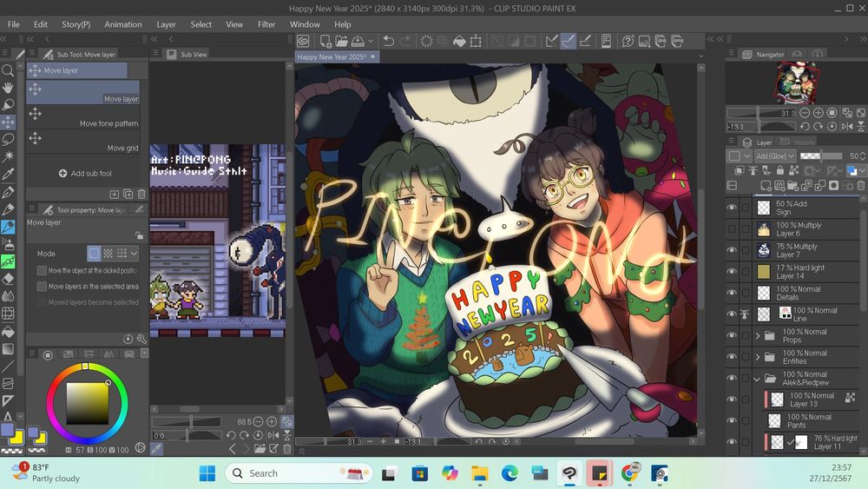This screenshot has width=868, height=489.
Task: Select 'Move tone pattern' sub tool
Action: tap(83, 118)
